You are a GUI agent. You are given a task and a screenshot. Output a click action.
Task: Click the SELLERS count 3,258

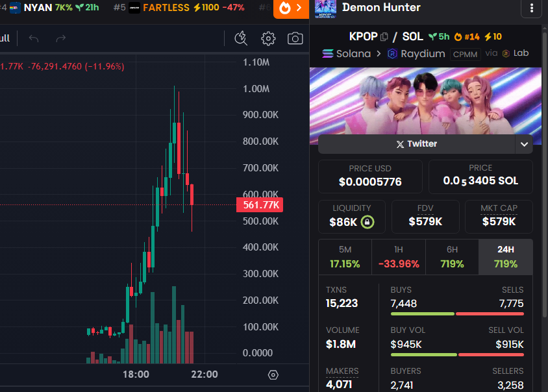(x=510, y=385)
